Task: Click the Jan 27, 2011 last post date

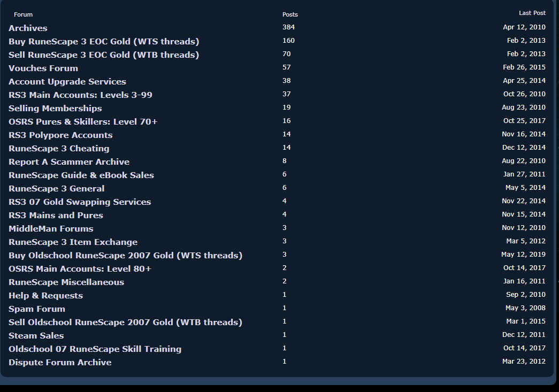Action: (524, 174)
